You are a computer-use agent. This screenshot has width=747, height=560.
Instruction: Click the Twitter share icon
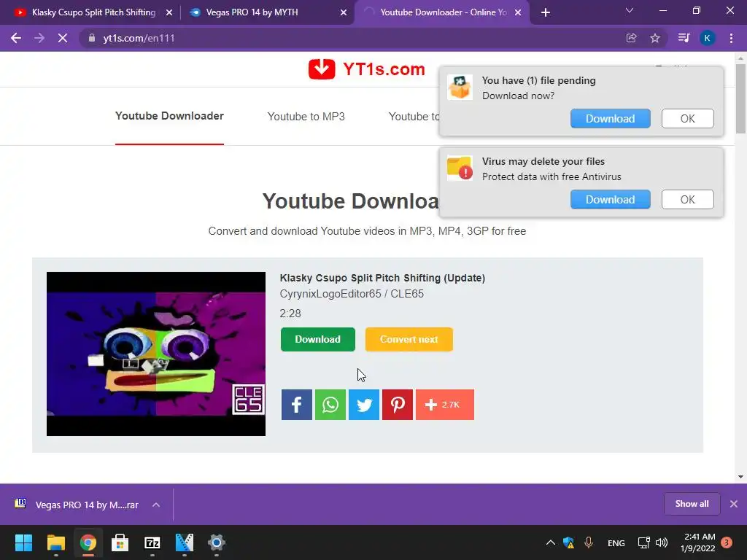tap(364, 405)
